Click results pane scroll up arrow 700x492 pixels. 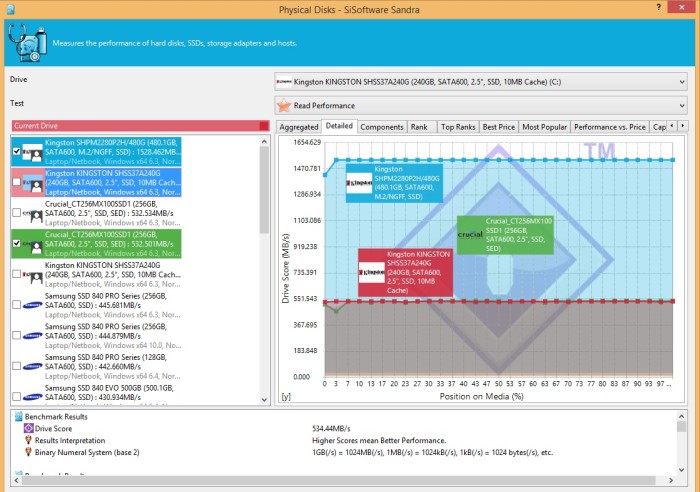pos(681,416)
